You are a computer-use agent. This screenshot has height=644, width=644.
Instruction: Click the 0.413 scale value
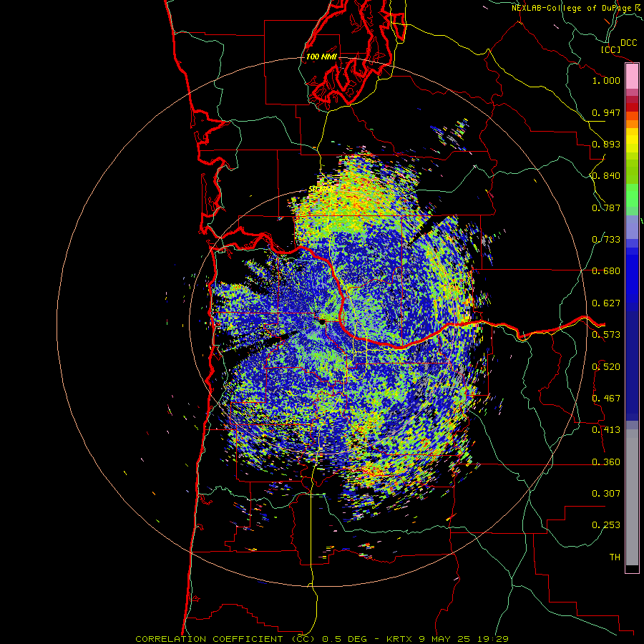click(x=606, y=430)
